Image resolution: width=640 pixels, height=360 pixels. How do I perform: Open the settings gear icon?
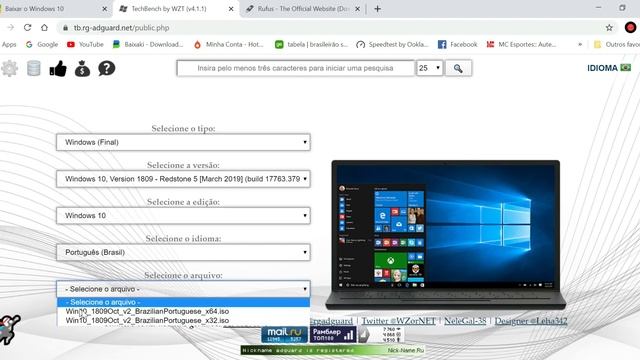(9, 68)
